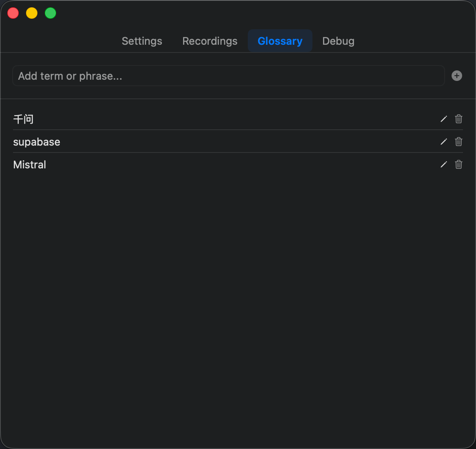Select the 千问 term text
Screen dimensions: 476x449
(23, 119)
